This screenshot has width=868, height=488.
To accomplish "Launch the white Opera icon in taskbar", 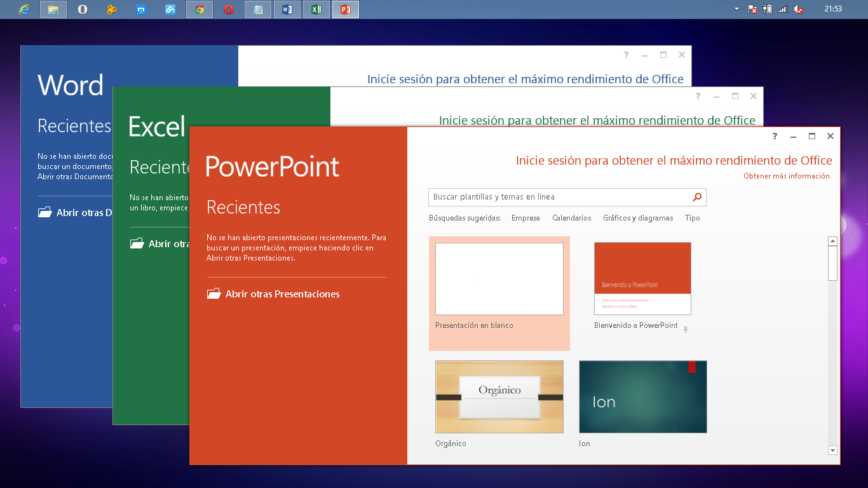I will (83, 10).
